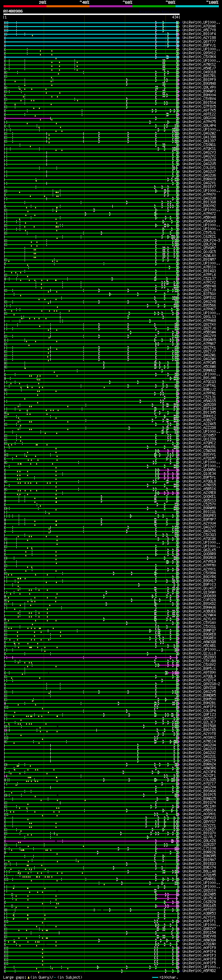Screen dimensions: 222x980
Task: Open hit UniRef100_B9IOF4
Action: click(199, 34)
